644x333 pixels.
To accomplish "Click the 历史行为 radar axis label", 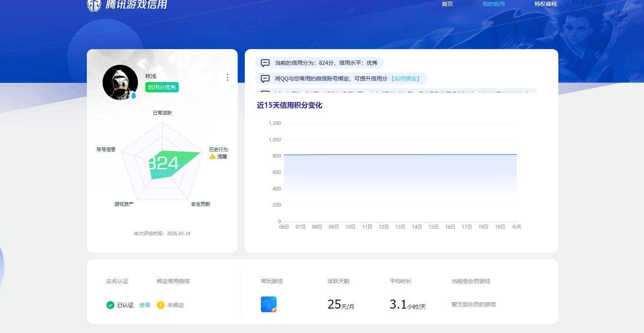I will [218, 150].
